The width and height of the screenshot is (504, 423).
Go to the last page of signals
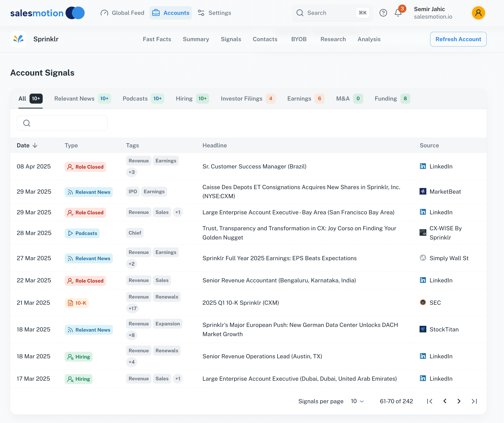pyautogui.click(x=474, y=401)
